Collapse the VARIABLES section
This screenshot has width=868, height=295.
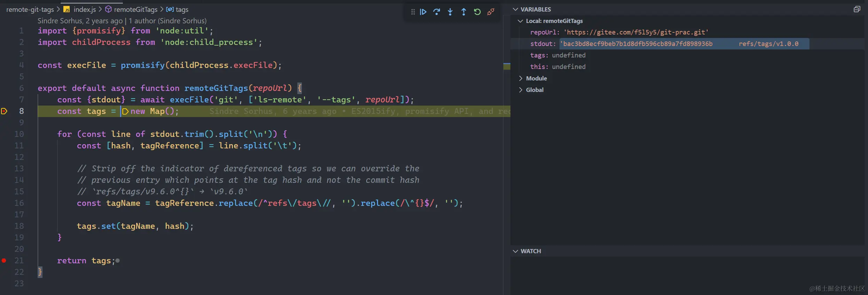click(x=516, y=9)
